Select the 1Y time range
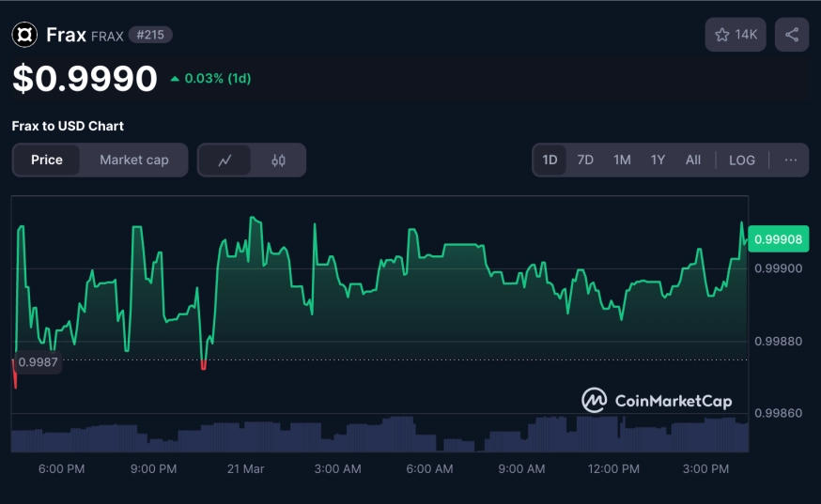 pos(658,160)
